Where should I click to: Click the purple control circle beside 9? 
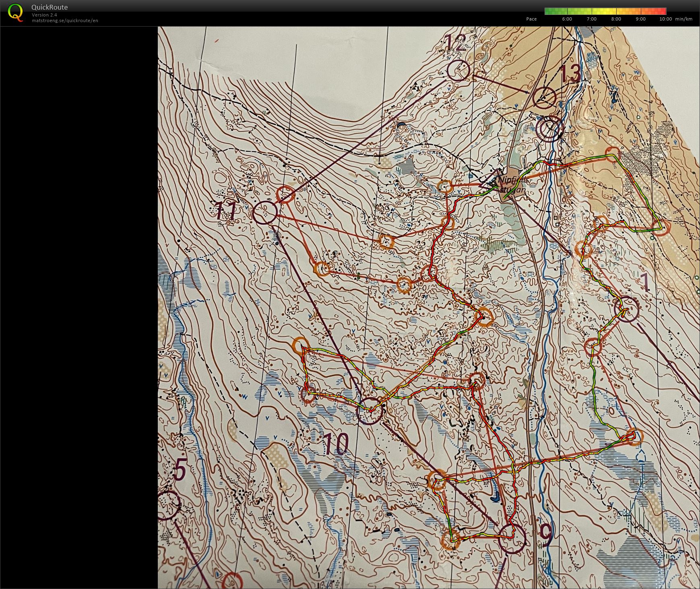[512, 539]
